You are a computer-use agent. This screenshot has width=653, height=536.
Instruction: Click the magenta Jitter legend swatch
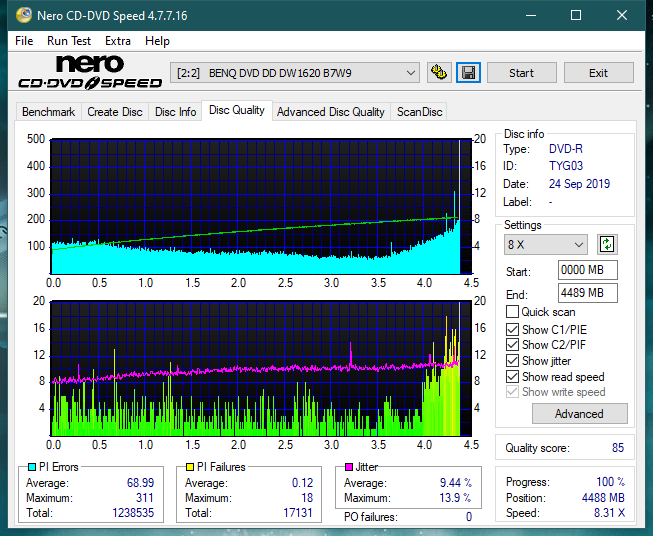coord(349,467)
